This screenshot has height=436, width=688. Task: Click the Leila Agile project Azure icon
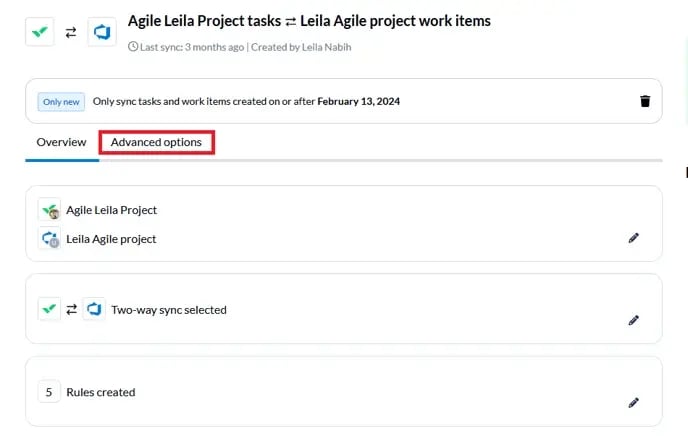(x=50, y=239)
